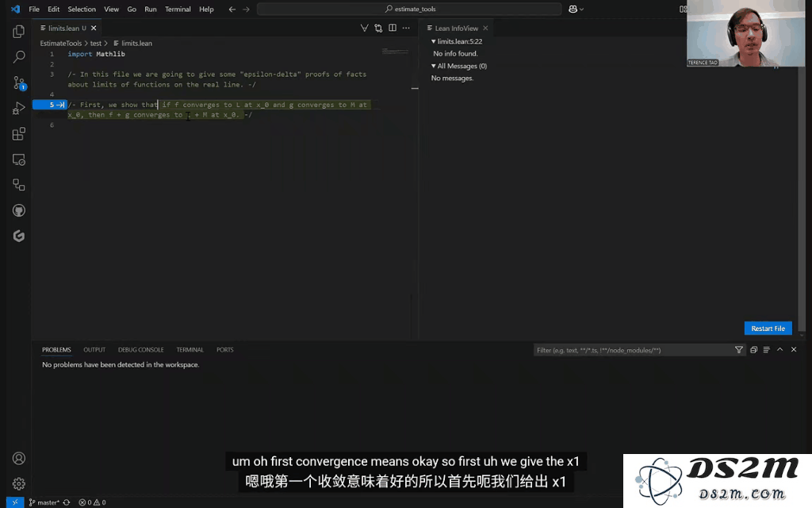Click the 'No info found.' text
Image resolution: width=812 pixels, height=508 pixels.
coord(455,53)
